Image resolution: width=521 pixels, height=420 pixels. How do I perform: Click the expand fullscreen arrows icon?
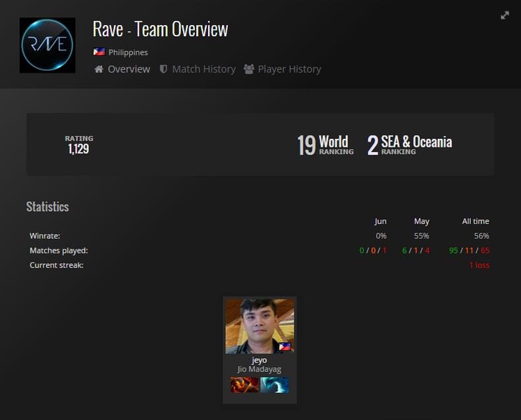(x=505, y=15)
